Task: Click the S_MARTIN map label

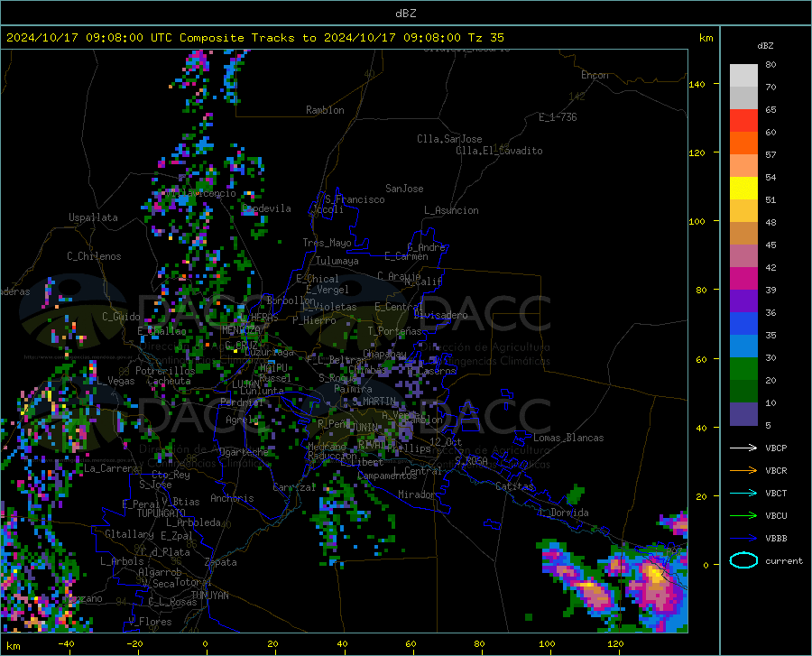Action: coord(374,402)
